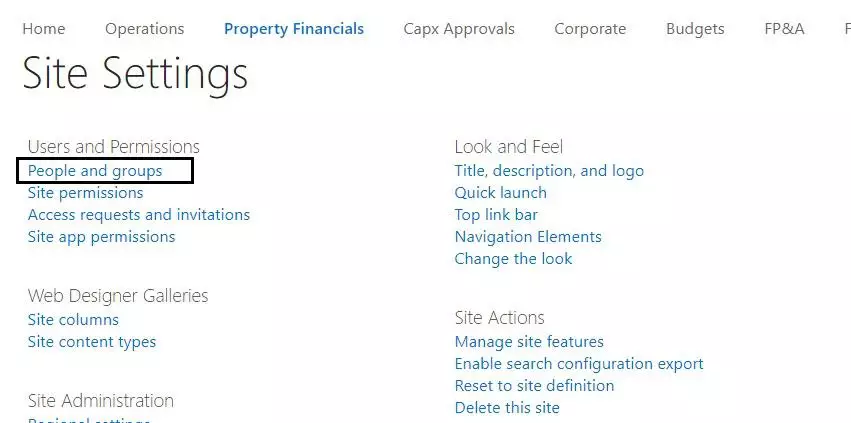Go to Site app permissions
Viewport: 851px width, 423px height.
(x=101, y=237)
